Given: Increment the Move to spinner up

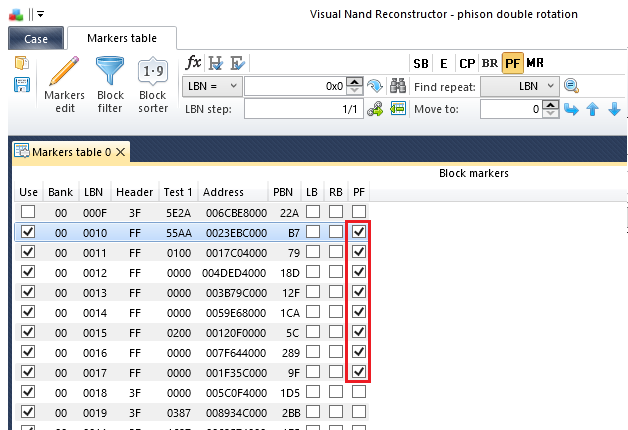Looking at the screenshot, I should coord(551,104).
